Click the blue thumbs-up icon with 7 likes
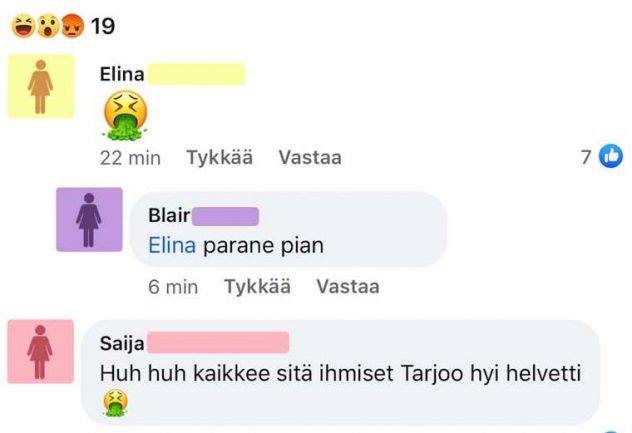 click(611, 156)
